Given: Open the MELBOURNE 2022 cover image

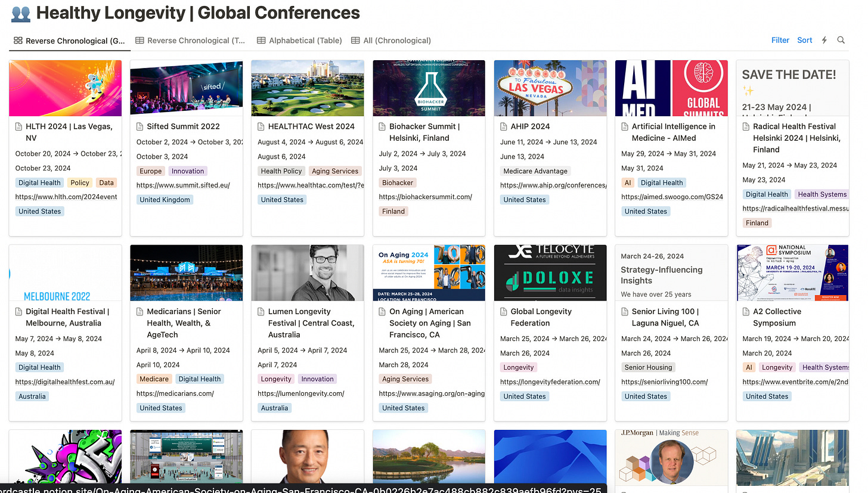Looking at the screenshot, I should pos(66,273).
